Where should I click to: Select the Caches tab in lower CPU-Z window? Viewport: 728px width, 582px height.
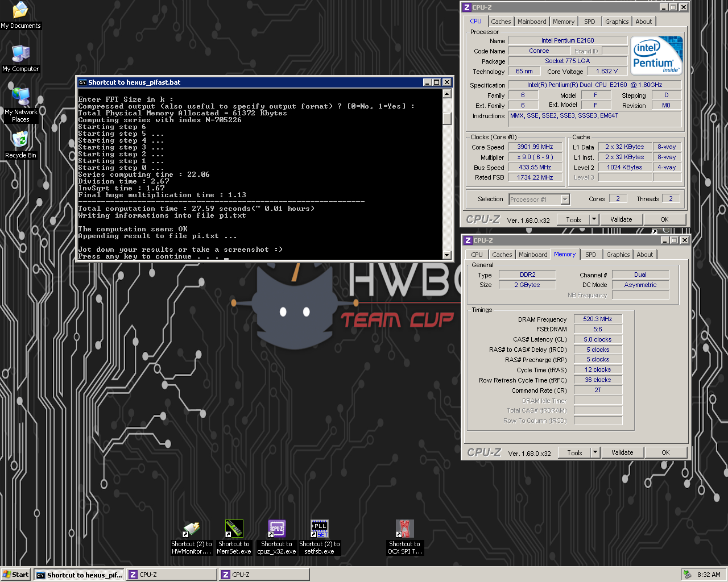502,255
